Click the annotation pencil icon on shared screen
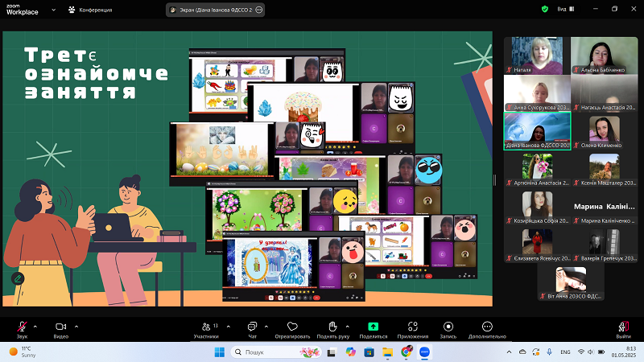This screenshot has height=362, width=644. 18,278
